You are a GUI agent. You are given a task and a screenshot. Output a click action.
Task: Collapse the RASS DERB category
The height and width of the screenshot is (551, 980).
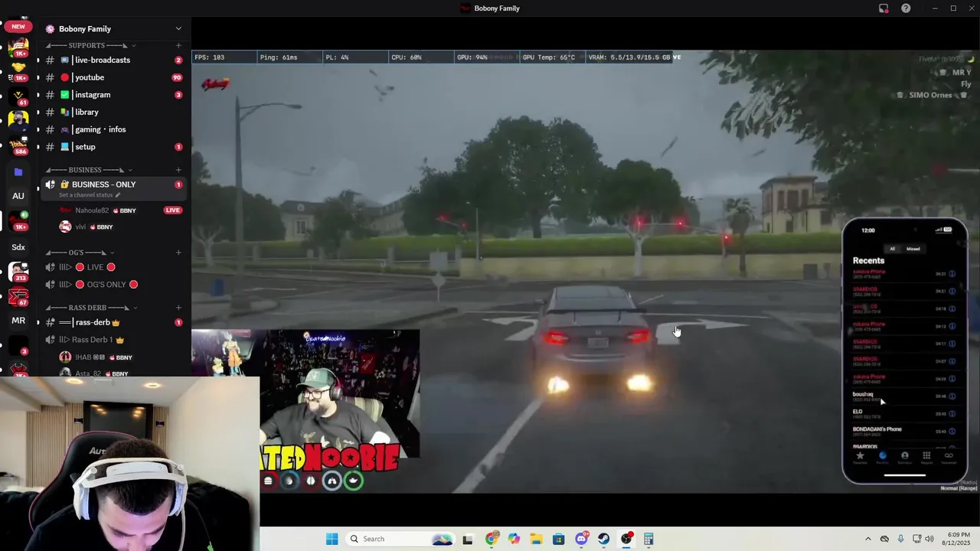pos(90,308)
